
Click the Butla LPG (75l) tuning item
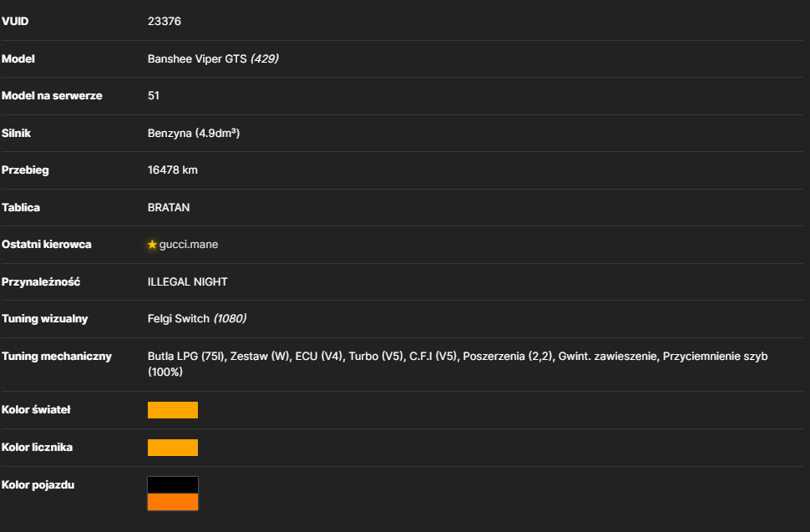pos(186,357)
